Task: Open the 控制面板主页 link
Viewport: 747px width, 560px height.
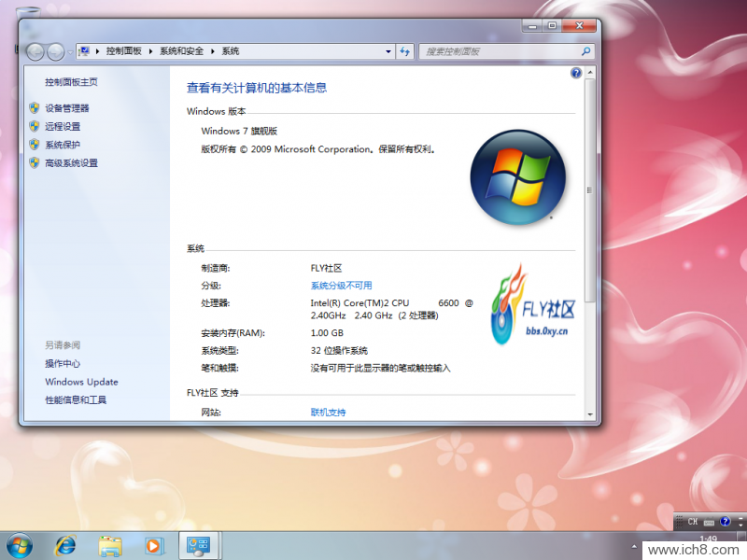Action: [72, 82]
